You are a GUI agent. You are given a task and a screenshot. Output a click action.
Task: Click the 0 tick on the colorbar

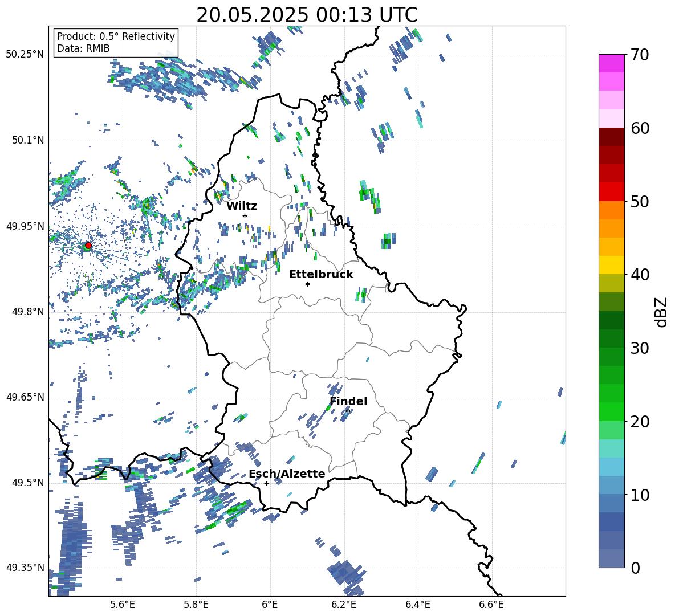pos(635,568)
